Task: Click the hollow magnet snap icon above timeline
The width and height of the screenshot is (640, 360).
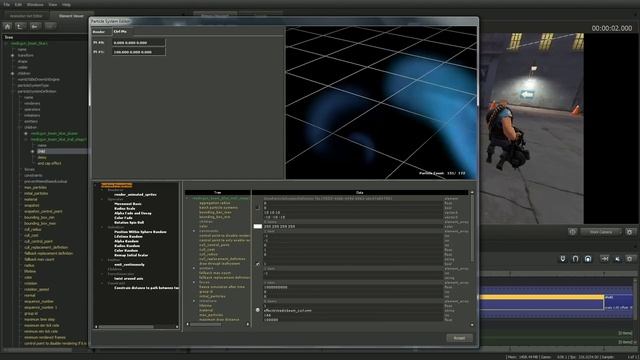Action: tap(575, 259)
